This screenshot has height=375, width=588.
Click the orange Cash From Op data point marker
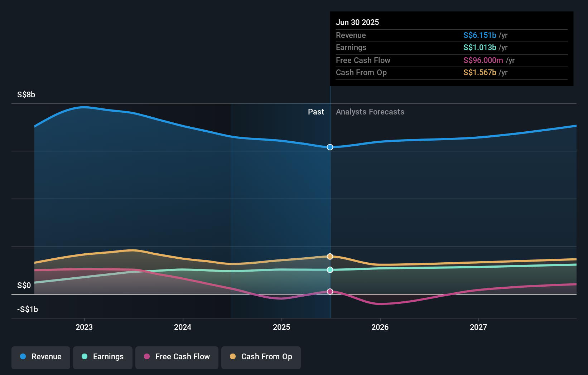[x=330, y=256]
